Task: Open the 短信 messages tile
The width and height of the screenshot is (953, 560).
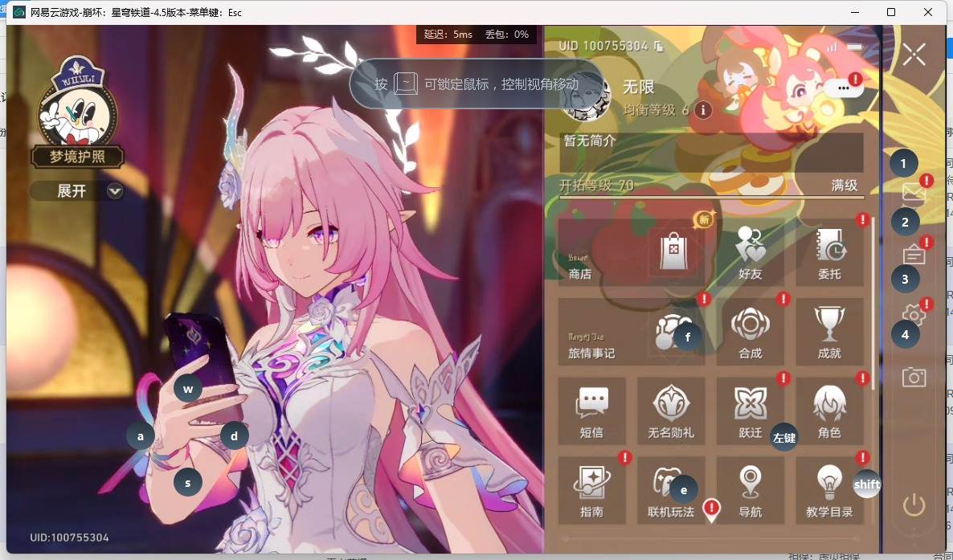Action: [x=591, y=411]
